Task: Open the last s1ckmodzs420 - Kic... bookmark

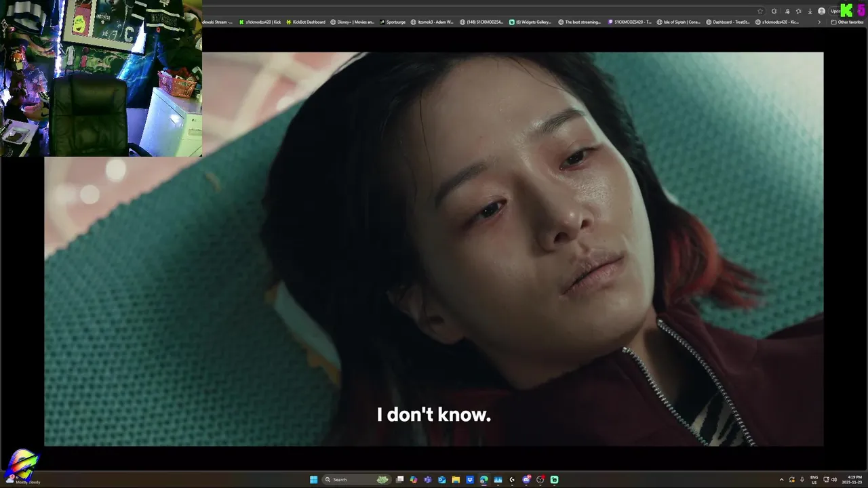Action: [777, 22]
